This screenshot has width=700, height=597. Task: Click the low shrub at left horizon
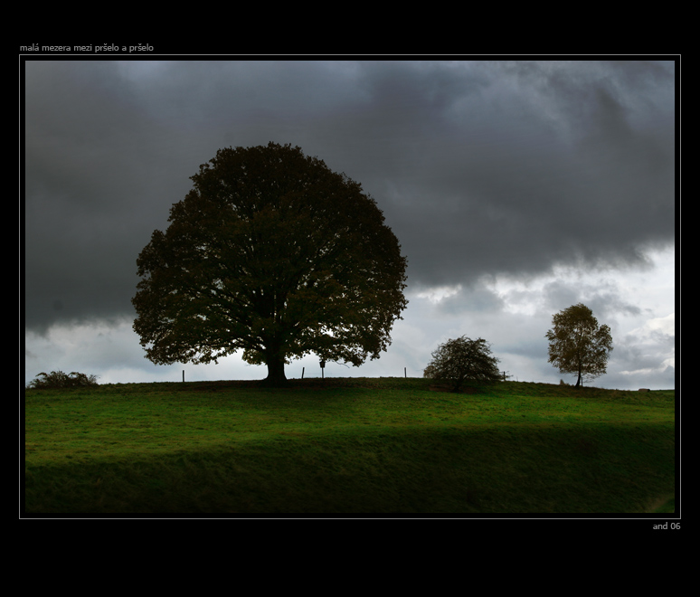pos(62,380)
